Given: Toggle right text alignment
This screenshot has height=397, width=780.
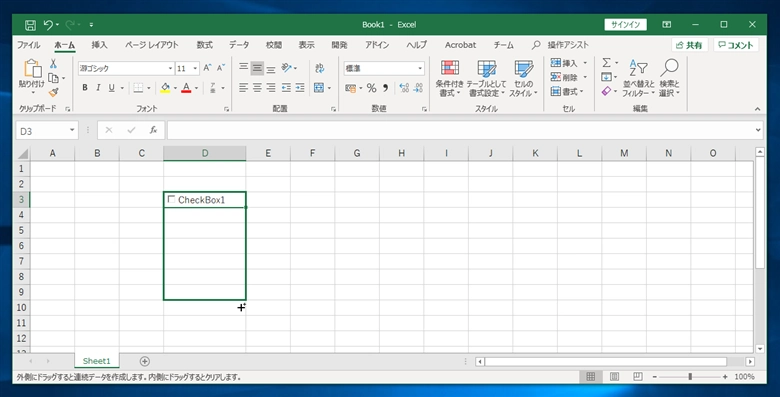Looking at the screenshot, I should pos(271,88).
